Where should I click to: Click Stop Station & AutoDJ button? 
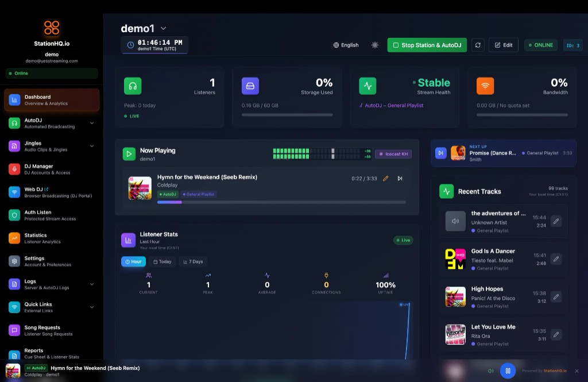(427, 45)
